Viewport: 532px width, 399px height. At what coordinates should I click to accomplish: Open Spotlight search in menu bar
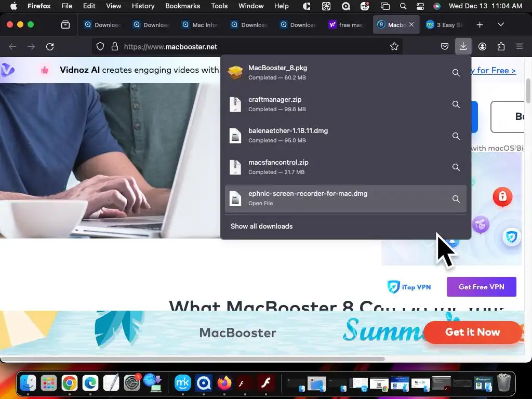point(403,6)
